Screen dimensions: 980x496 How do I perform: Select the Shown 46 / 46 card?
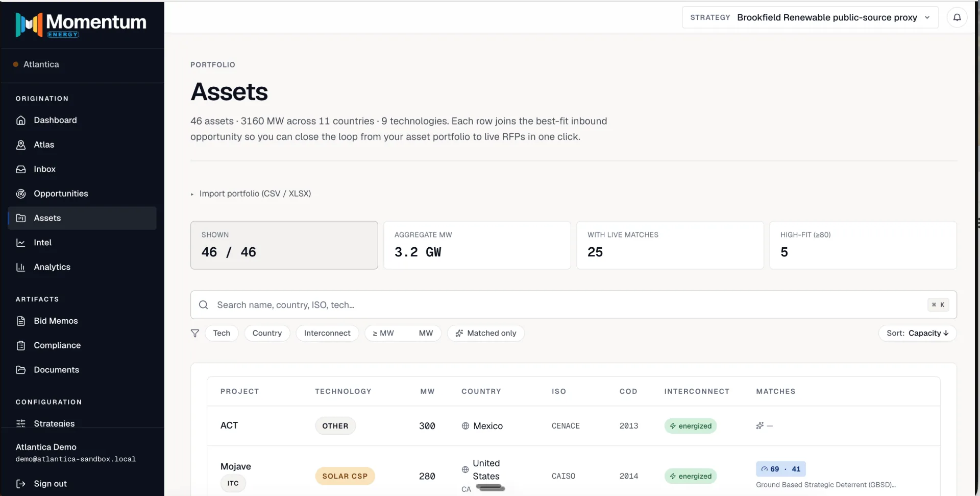tap(284, 245)
